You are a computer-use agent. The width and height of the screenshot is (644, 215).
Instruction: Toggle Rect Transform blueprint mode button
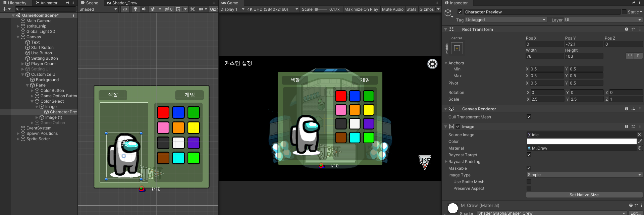tap(630, 56)
